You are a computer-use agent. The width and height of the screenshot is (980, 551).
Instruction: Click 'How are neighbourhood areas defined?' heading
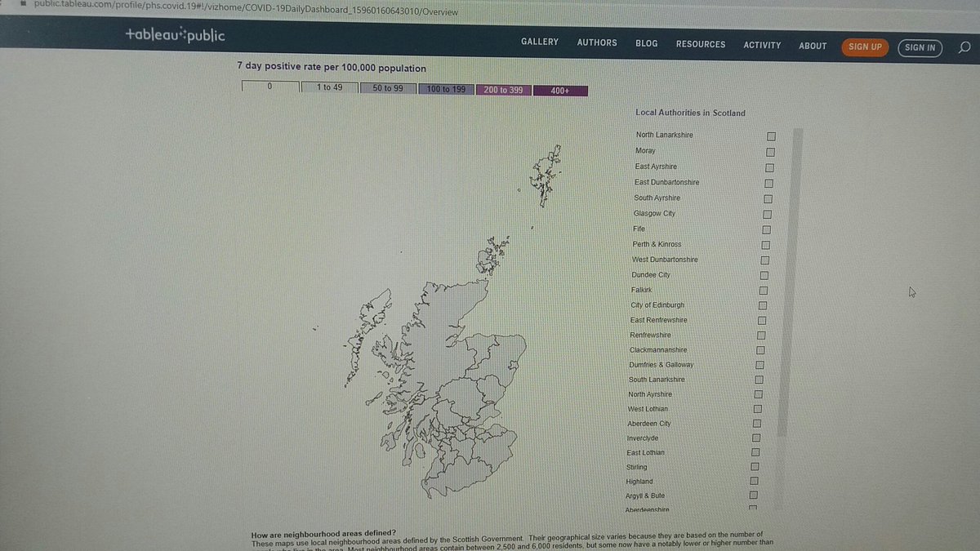[x=324, y=533]
